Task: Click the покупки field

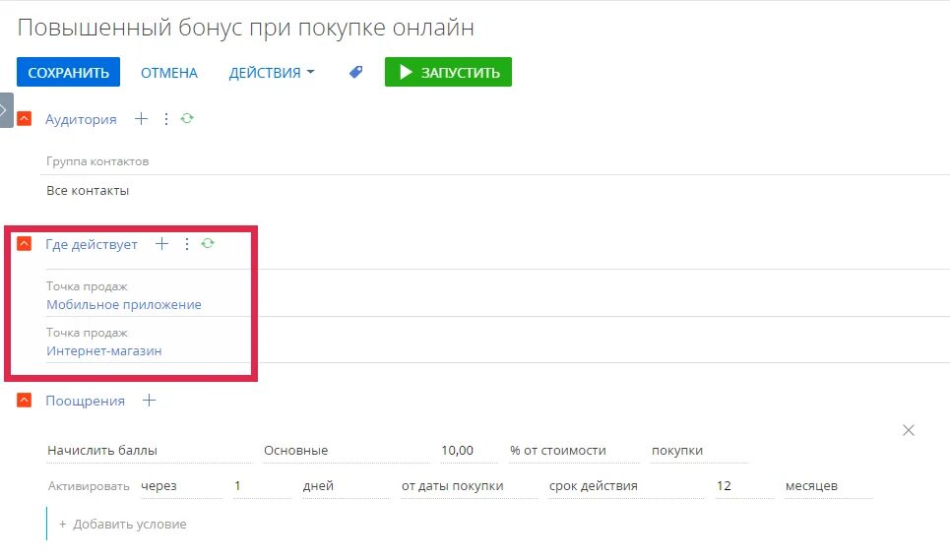Action: coord(699,451)
